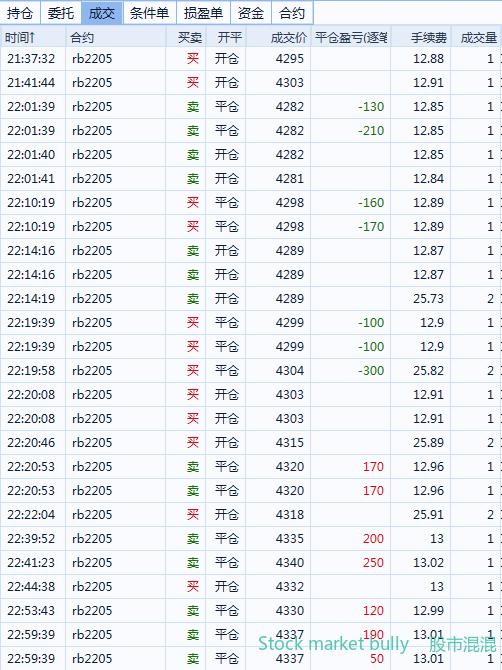Viewport: 502px width, 670px height.
Task: Click the fee value 25.91
Action: pyautogui.click(x=429, y=514)
